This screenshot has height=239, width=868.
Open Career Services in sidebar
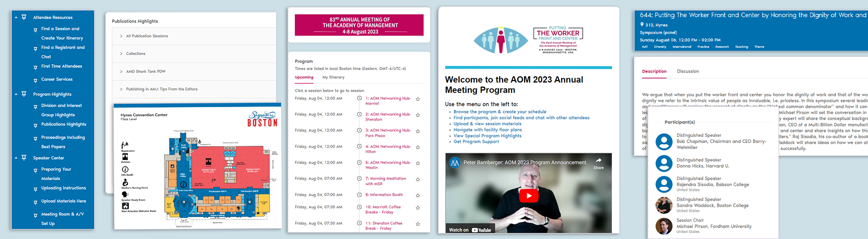click(x=57, y=80)
